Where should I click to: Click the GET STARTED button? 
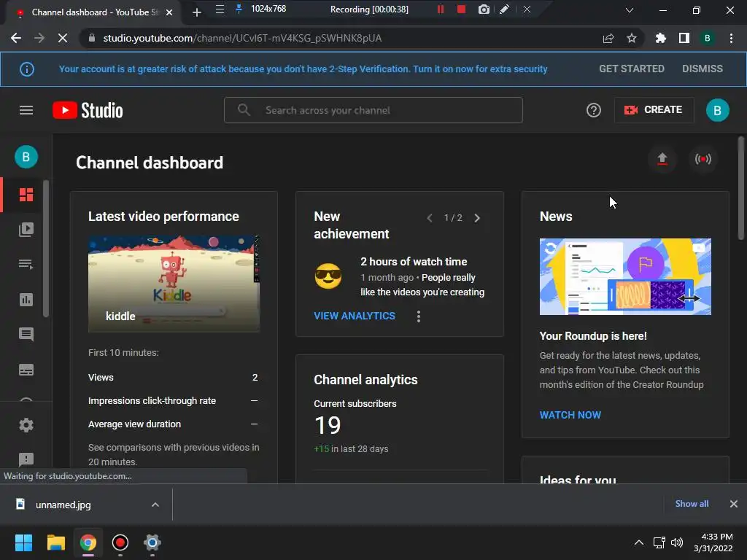tap(632, 69)
